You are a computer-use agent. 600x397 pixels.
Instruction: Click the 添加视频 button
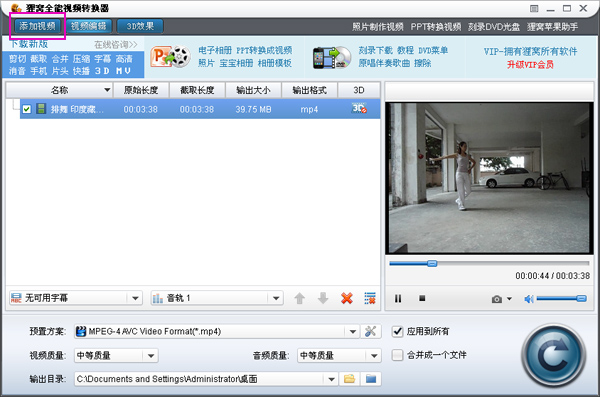[38, 26]
